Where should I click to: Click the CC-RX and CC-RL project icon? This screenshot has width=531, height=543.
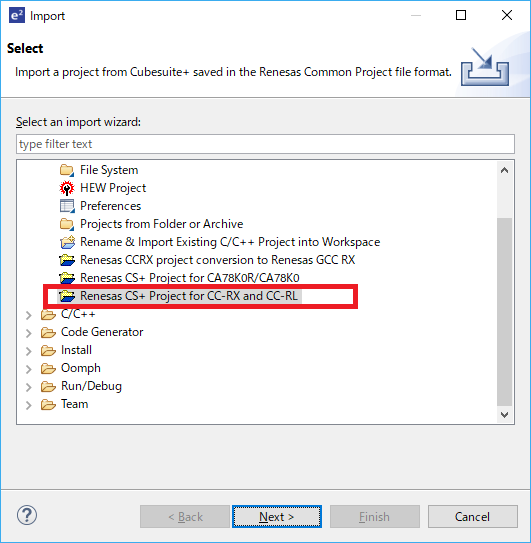pyautogui.click(x=67, y=296)
